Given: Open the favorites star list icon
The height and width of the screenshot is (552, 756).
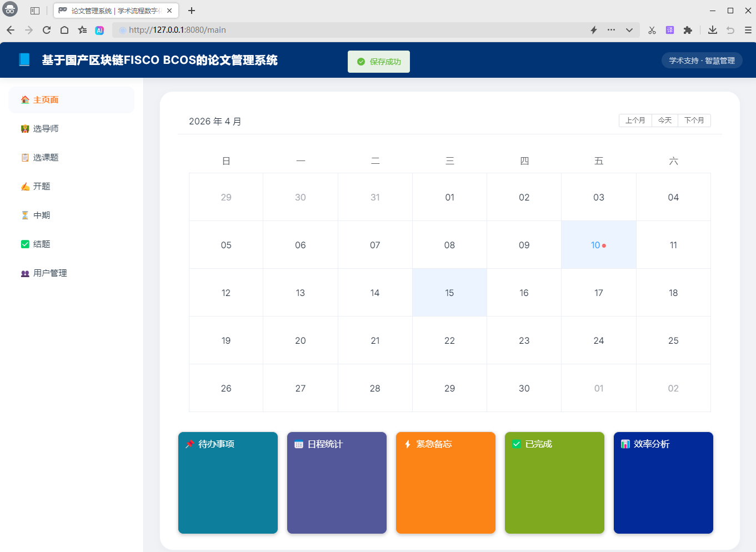Looking at the screenshot, I should coord(82,30).
